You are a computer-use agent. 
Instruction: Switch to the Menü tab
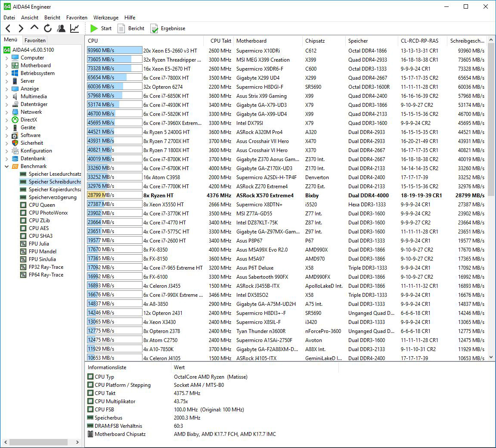(10, 40)
